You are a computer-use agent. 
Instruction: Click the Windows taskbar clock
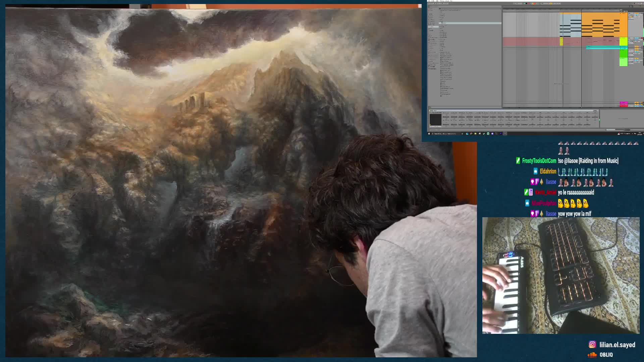tap(639, 134)
